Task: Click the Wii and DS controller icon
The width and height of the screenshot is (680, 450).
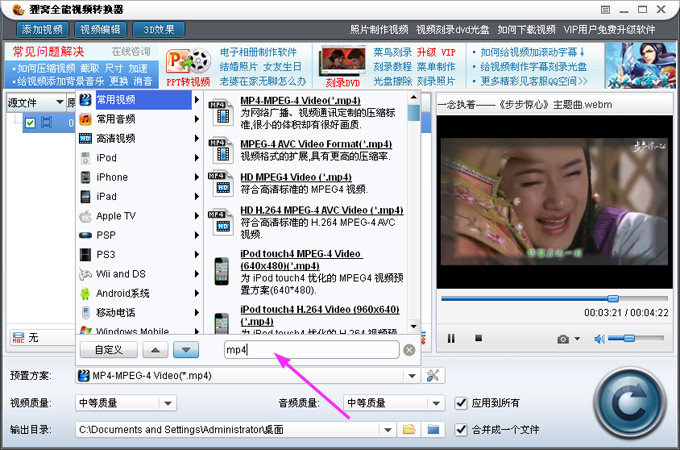Action: (85, 274)
